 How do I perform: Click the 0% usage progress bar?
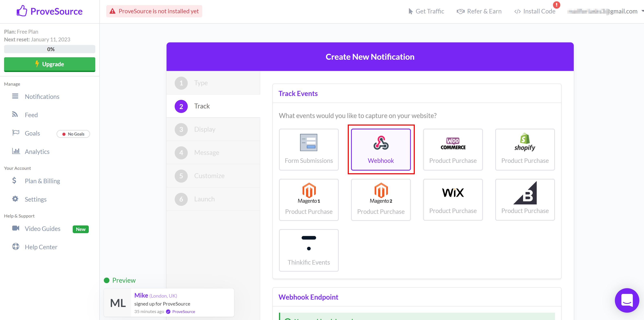49,49
